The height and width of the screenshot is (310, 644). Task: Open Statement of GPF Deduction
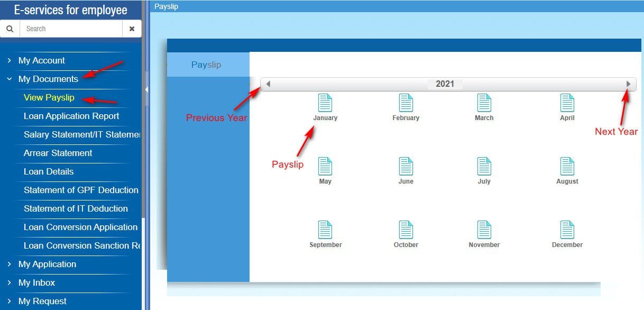(81, 190)
